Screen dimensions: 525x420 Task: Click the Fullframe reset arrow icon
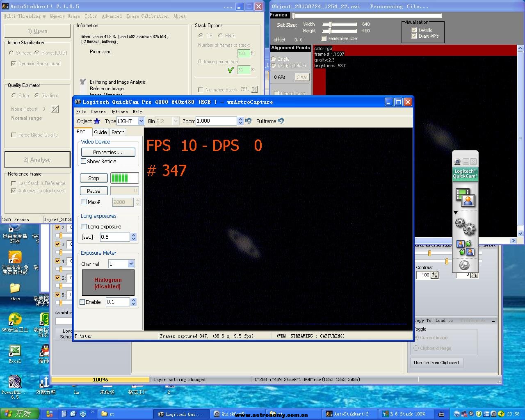coord(281,121)
